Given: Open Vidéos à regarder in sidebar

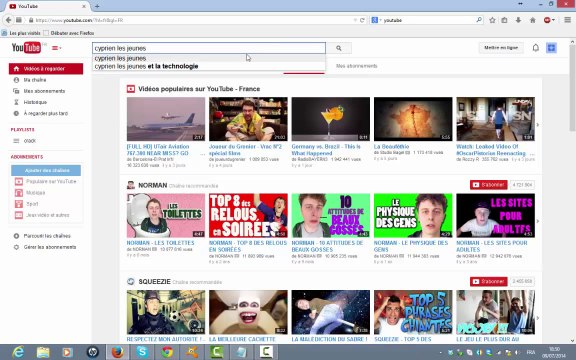Looking at the screenshot, I should 46,69.
